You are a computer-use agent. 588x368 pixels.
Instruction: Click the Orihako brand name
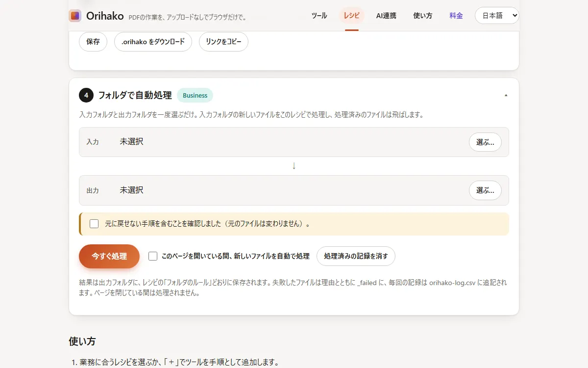105,16
